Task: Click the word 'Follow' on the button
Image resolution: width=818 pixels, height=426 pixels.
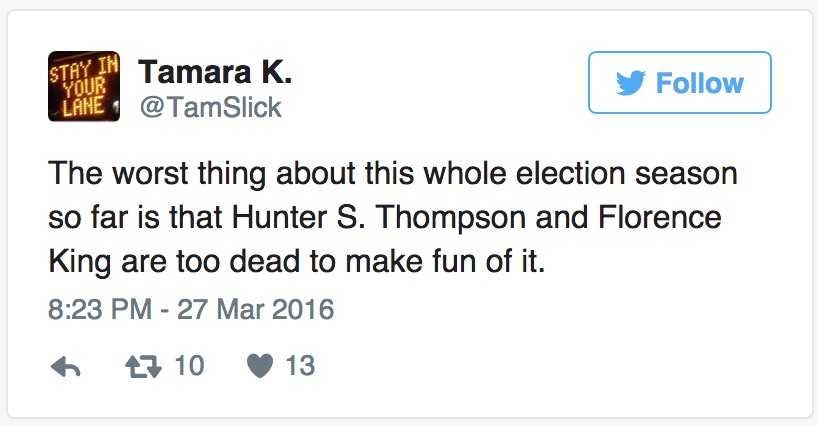Action: click(x=699, y=83)
